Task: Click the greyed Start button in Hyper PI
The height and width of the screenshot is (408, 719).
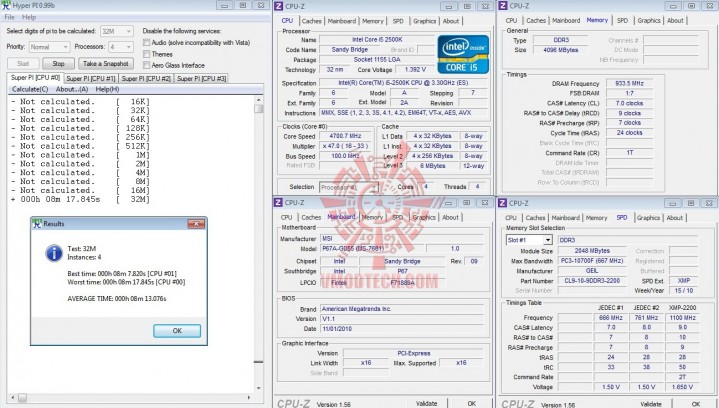Action: (23, 64)
